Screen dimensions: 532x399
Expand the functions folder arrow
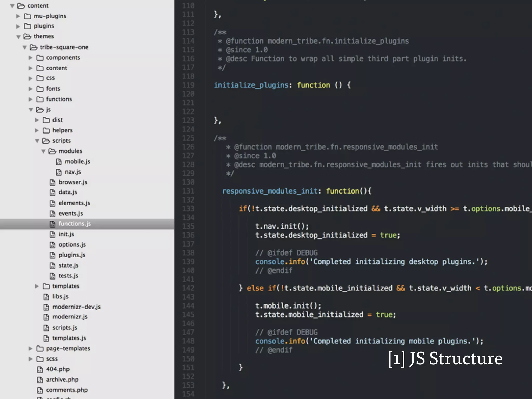pos(31,99)
